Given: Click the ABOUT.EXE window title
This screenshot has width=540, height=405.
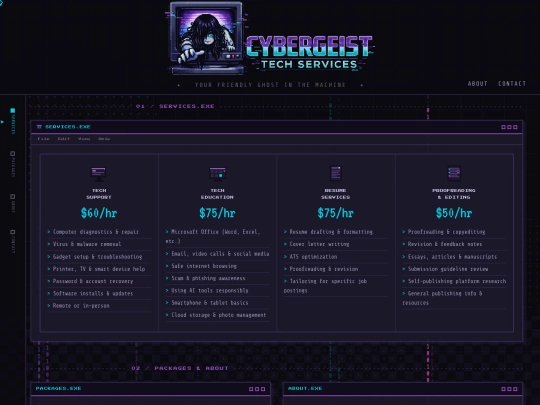Looking at the screenshot, I should point(305,388).
